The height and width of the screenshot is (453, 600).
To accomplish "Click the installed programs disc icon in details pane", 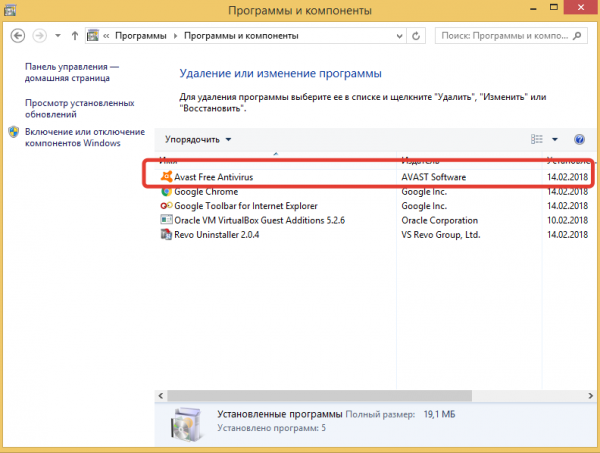I will point(186,424).
